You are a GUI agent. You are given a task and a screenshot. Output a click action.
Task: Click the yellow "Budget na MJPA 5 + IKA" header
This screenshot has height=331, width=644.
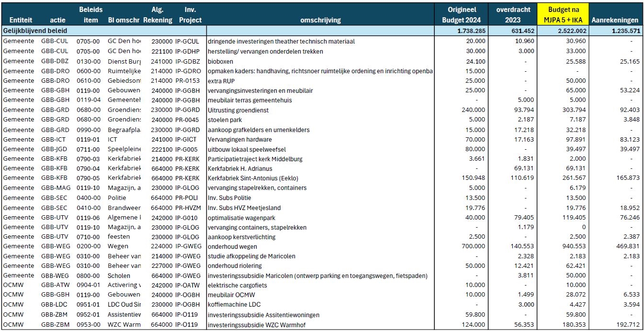[563, 15]
